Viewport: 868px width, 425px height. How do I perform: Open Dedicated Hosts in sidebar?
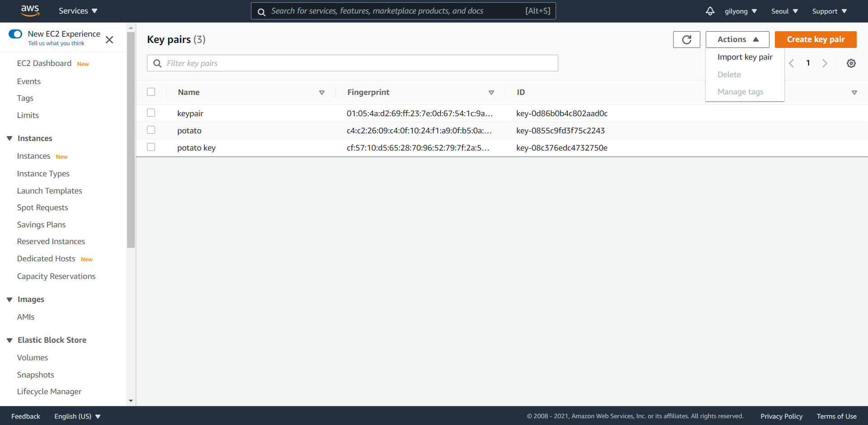coord(46,259)
